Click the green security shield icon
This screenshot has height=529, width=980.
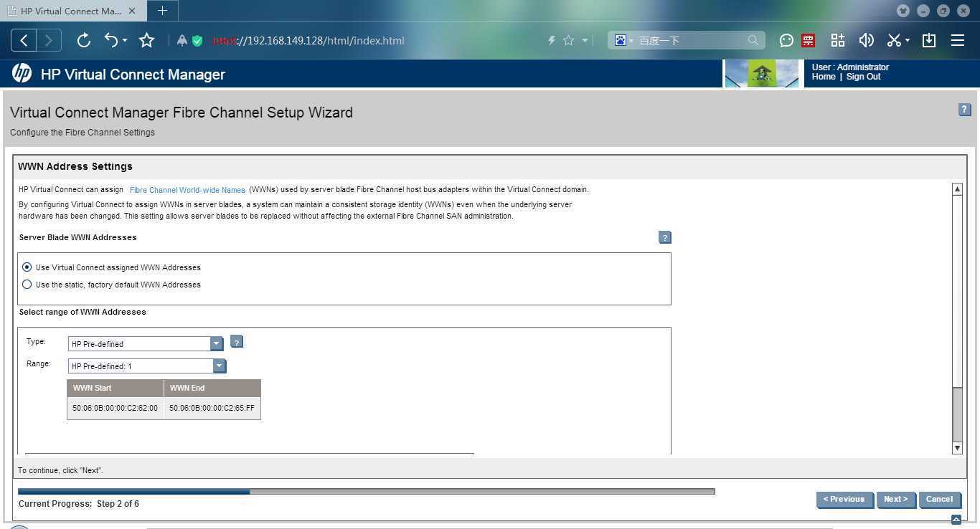[197, 41]
